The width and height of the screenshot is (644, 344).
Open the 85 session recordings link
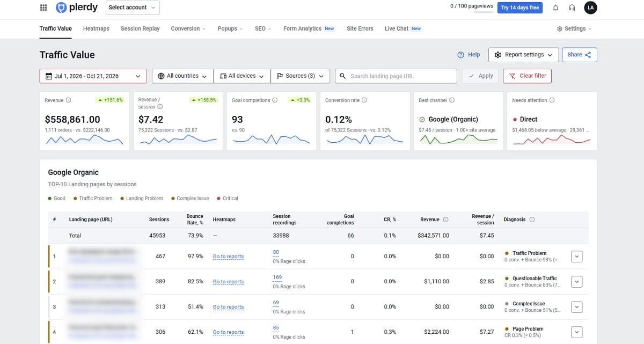point(276,328)
